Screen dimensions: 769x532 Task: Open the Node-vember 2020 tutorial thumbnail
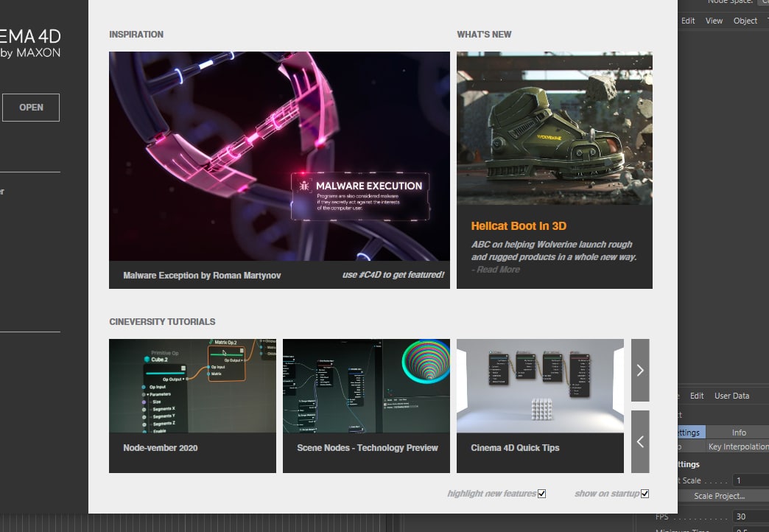[x=192, y=386]
